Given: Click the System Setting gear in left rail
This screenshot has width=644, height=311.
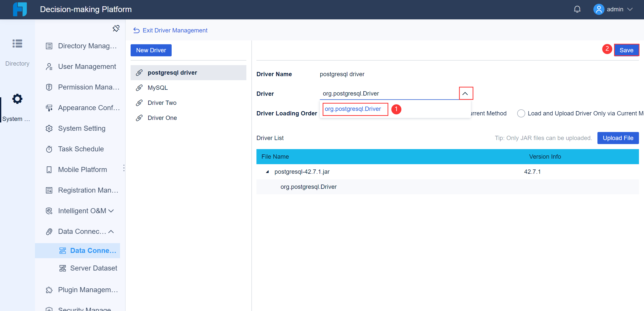Looking at the screenshot, I should tap(17, 99).
